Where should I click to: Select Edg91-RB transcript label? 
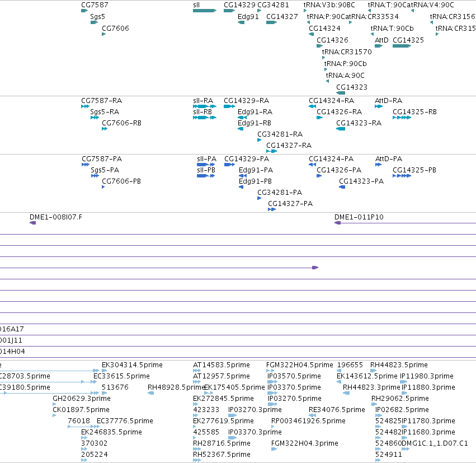pyautogui.click(x=255, y=123)
